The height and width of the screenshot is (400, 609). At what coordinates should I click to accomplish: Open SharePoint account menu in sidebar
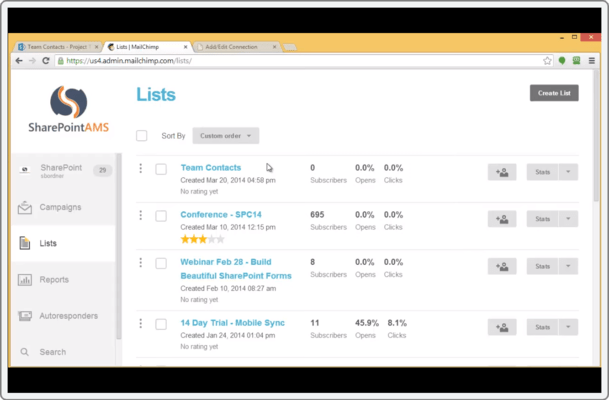tap(61, 170)
